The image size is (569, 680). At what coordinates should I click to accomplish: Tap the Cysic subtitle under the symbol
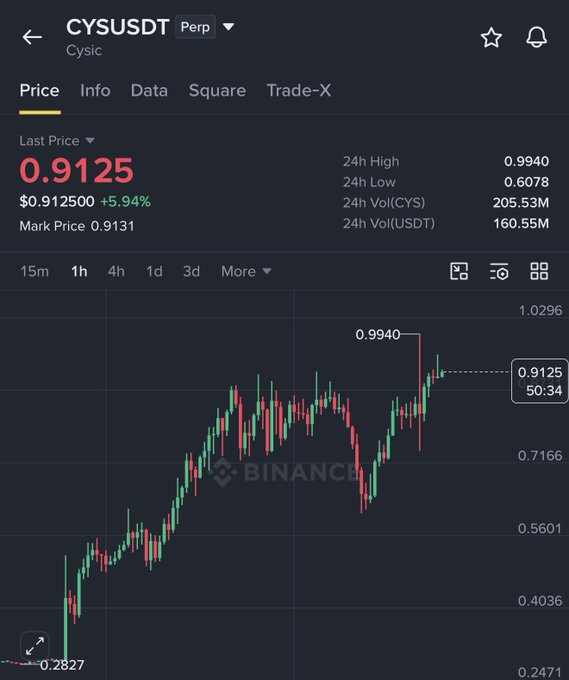click(84, 50)
